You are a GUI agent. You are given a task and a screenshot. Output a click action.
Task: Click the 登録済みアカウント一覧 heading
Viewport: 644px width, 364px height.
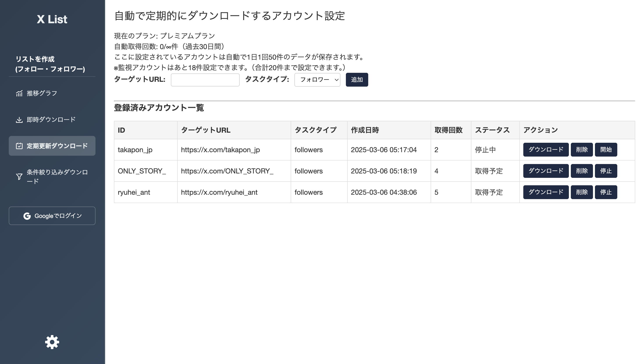[x=159, y=108]
